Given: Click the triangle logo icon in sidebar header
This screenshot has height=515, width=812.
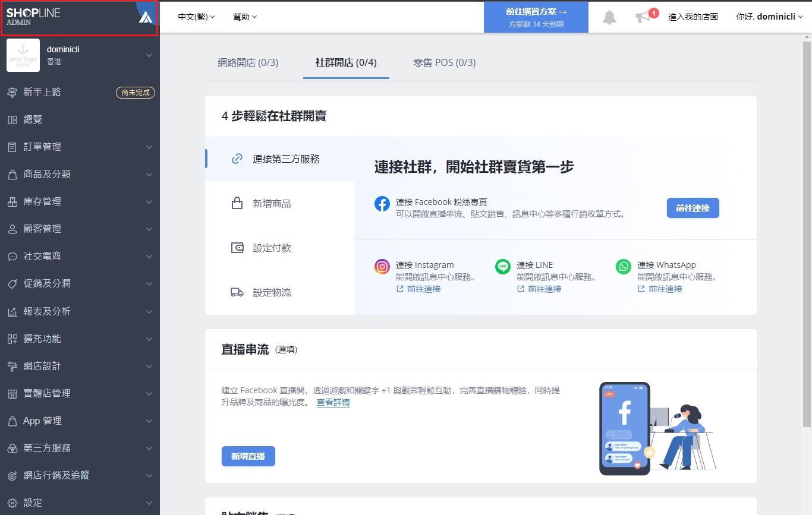Looking at the screenshot, I should (146, 17).
